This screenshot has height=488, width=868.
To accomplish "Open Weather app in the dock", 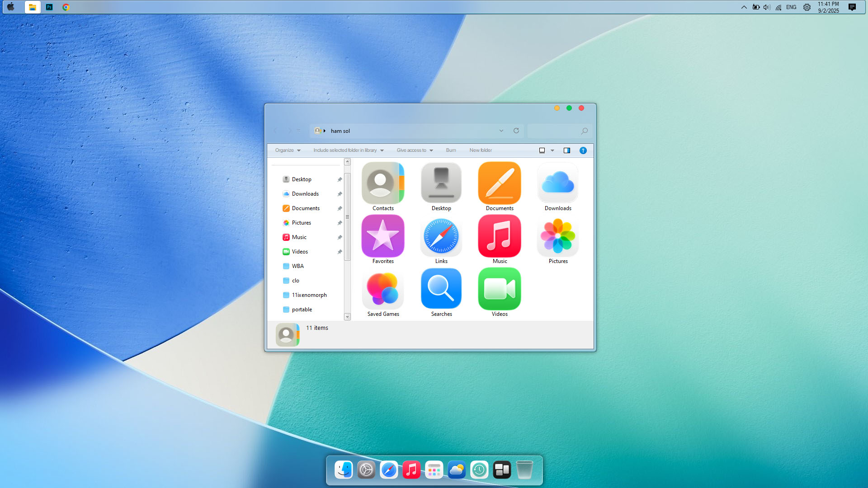I will 456,470.
